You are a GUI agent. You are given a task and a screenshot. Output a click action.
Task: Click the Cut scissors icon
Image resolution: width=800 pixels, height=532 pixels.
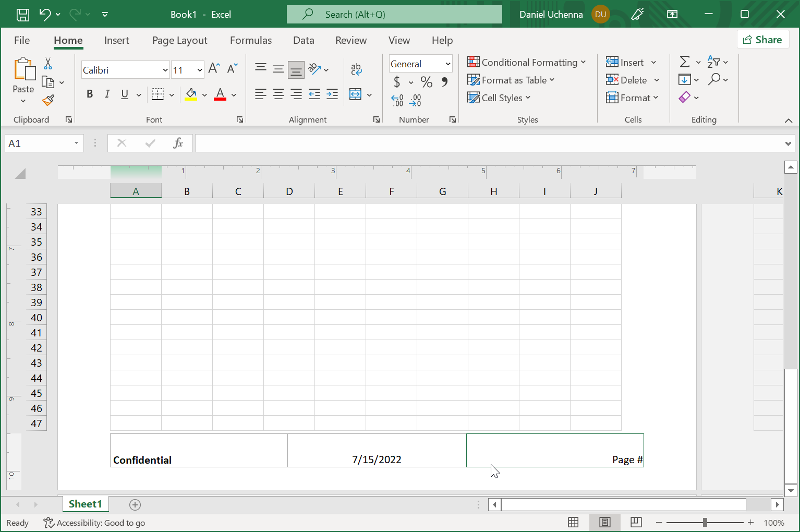coord(48,64)
